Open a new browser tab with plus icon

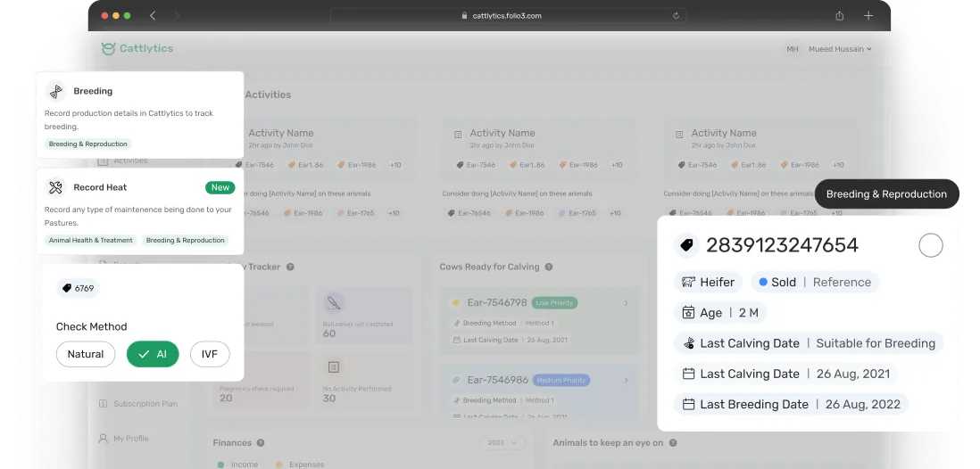pos(868,16)
